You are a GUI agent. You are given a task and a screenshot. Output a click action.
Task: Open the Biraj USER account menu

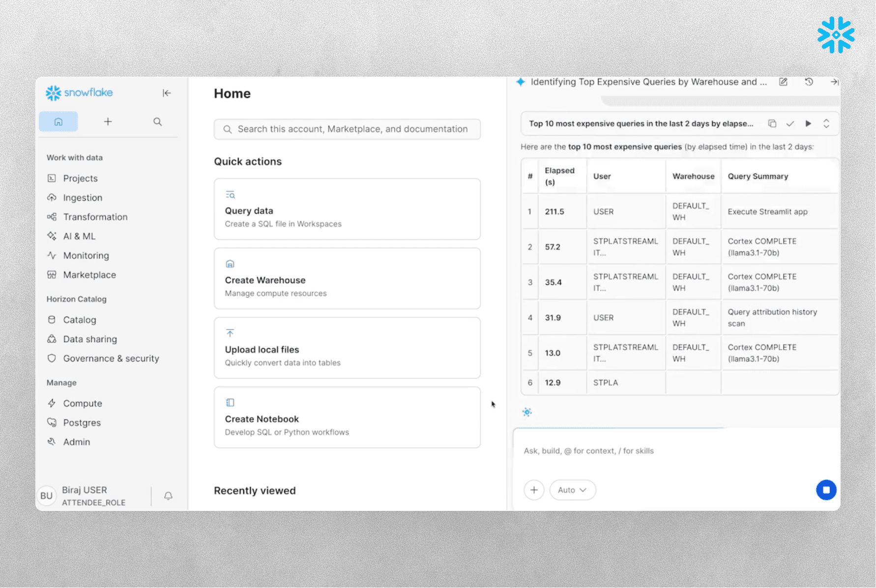pyautogui.click(x=94, y=496)
